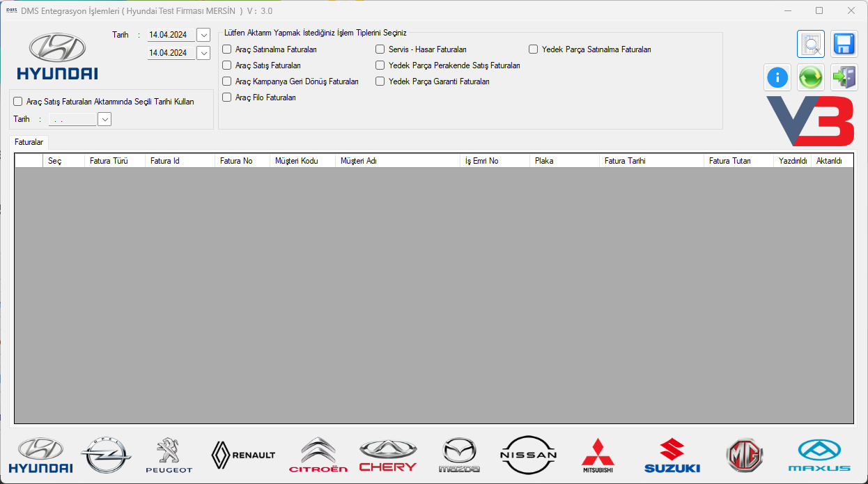Open the start date picker dropdown arrow
The height and width of the screenshot is (484, 868).
203,35
